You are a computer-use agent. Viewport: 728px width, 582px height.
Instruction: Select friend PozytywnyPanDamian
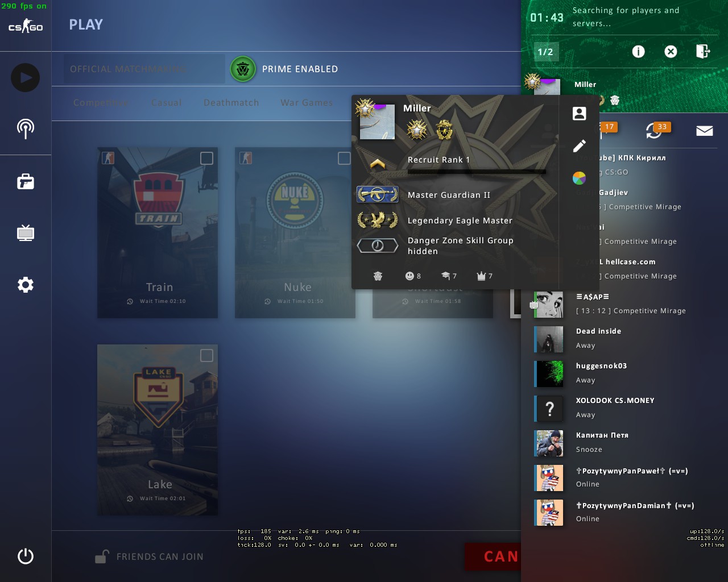(624, 512)
